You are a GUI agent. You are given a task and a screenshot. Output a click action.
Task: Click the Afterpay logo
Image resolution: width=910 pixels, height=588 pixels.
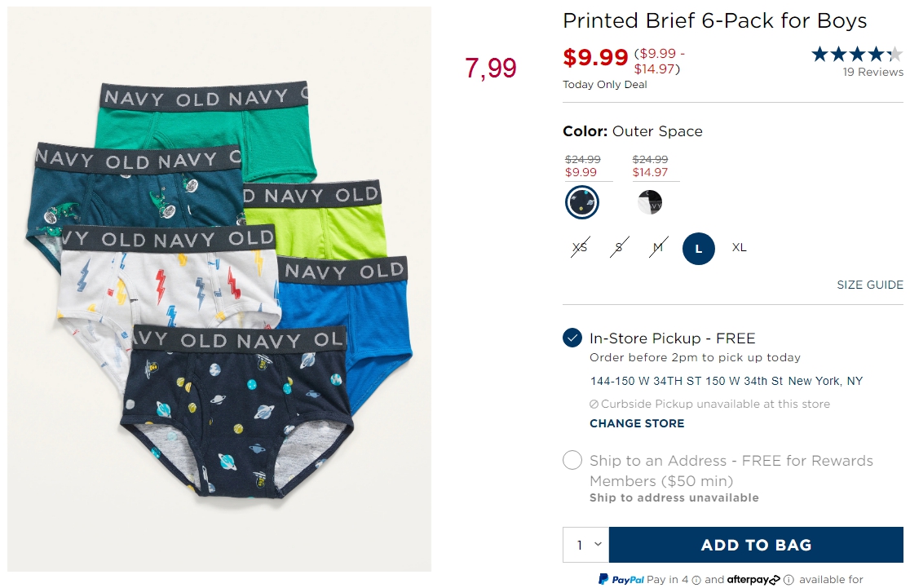(x=753, y=579)
